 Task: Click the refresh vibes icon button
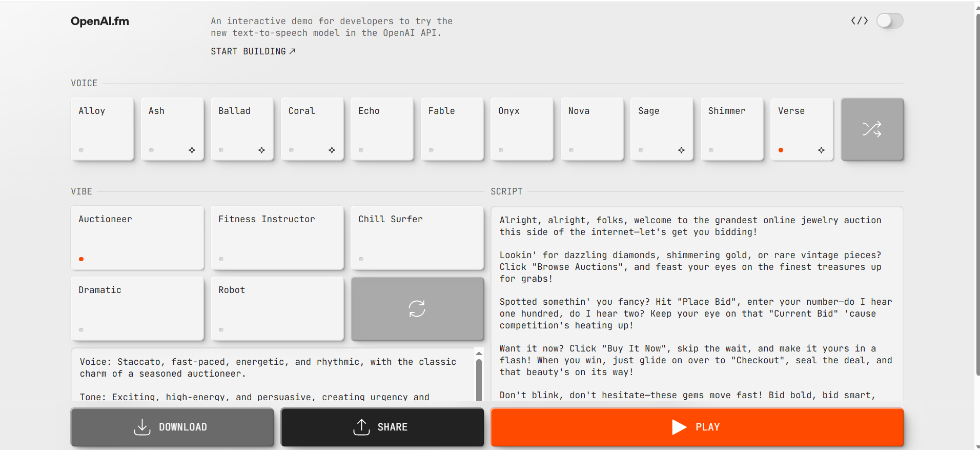[417, 309]
